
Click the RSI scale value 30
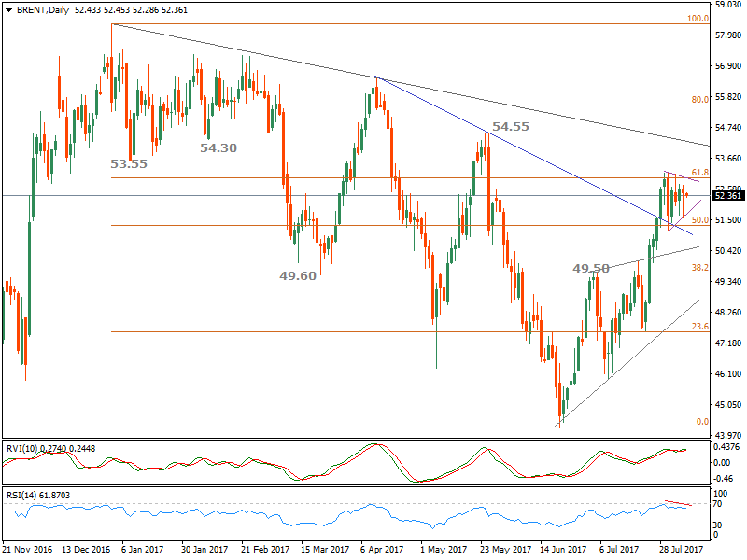[718, 525]
